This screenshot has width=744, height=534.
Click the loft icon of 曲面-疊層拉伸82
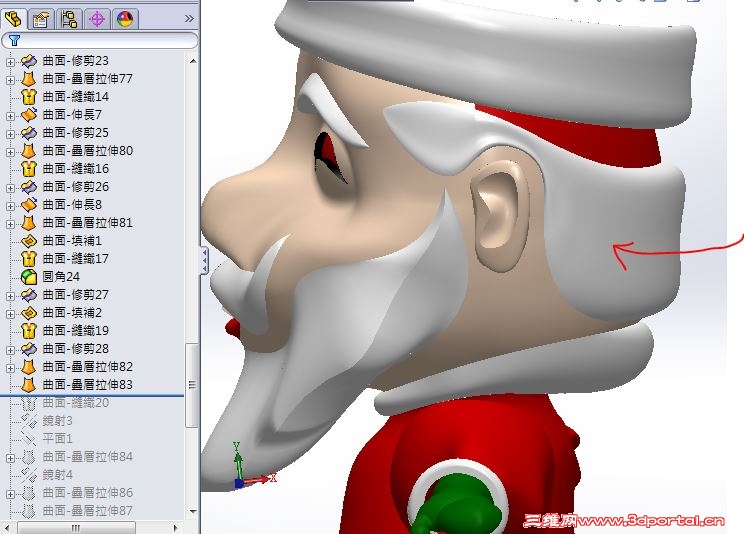29,367
